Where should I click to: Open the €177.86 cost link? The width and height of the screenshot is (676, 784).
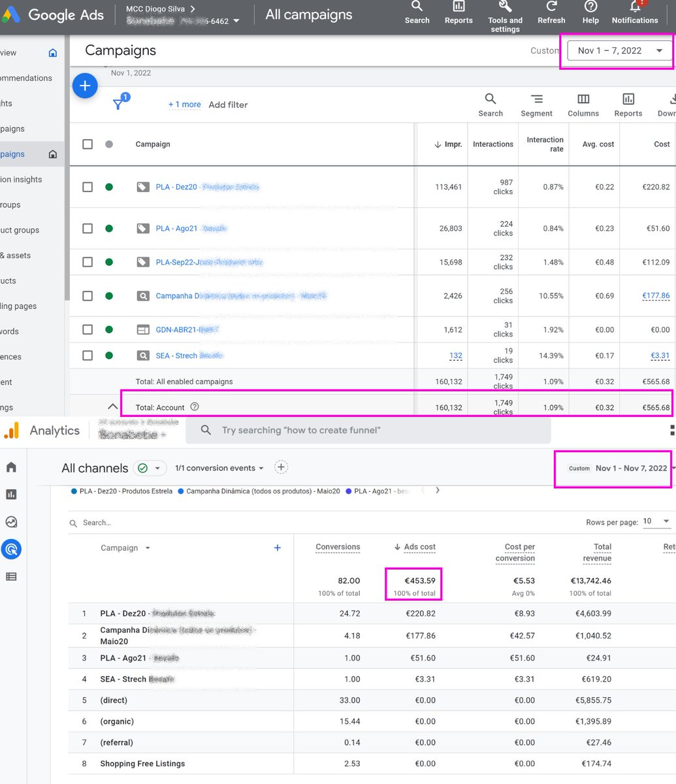click(x=654, y=295)
